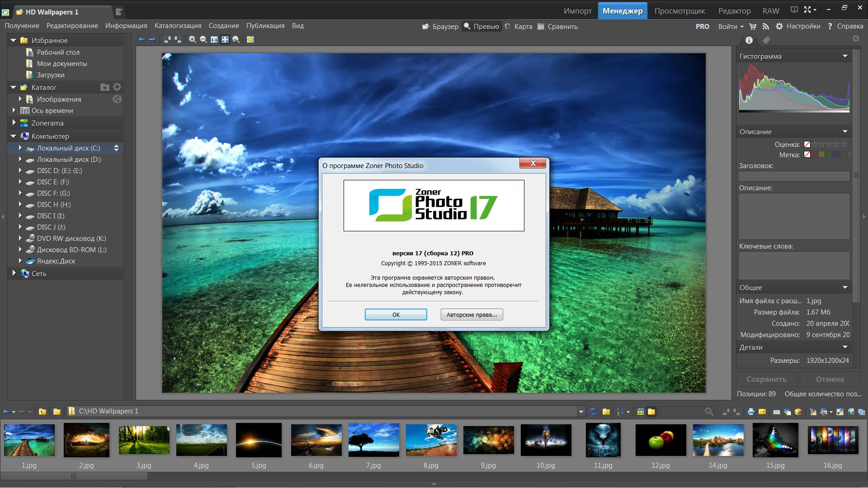Screen dimensions: 868x488
Task: Click the printer icon in bottom toolbar
Action: (751, 412)
